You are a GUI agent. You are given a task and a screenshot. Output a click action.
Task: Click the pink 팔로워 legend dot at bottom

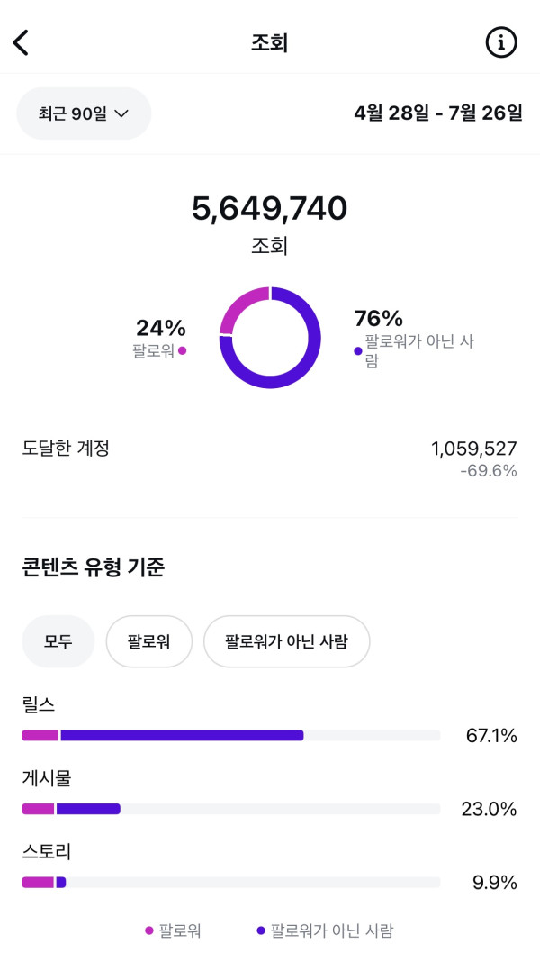149,930
